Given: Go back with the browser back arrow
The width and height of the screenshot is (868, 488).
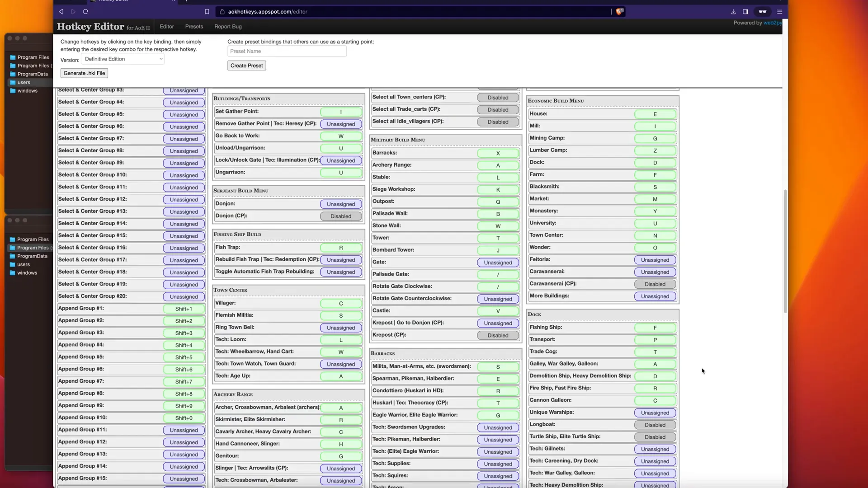Looking at the screenshot, I should coord(61,12).
